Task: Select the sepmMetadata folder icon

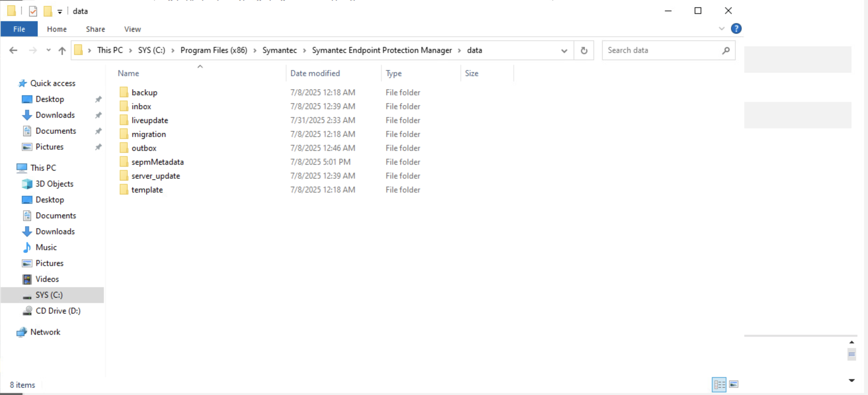Action: [x=124, y=162]
